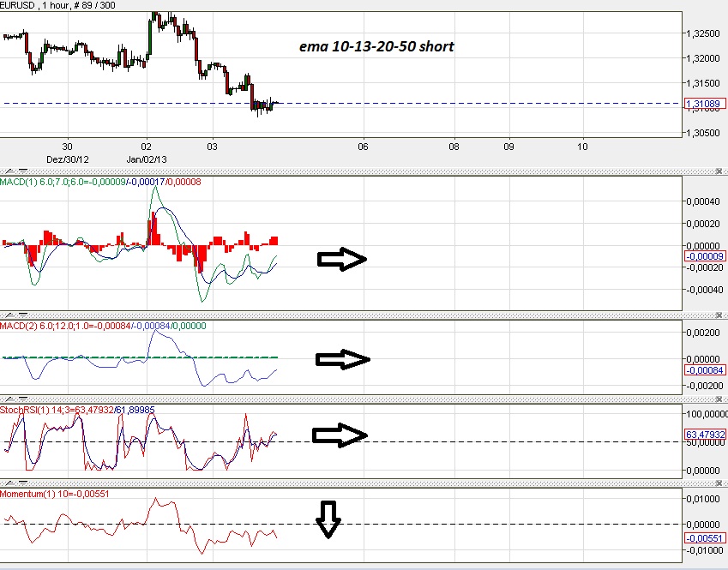Viewport: 728px width, 570px height.
Task: Click the -0,00009 MACD(1) value tag
Action: click(x=706, y=255)
